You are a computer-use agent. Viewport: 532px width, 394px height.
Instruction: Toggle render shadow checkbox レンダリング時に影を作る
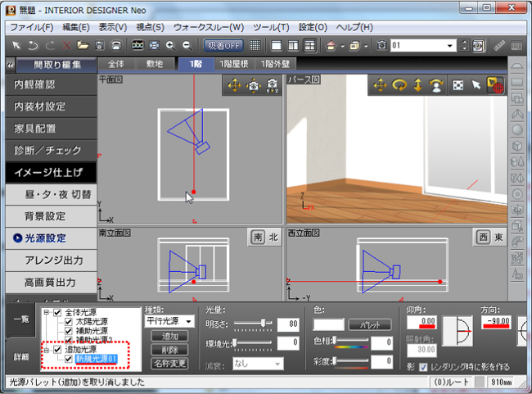[x=423, y=366]
